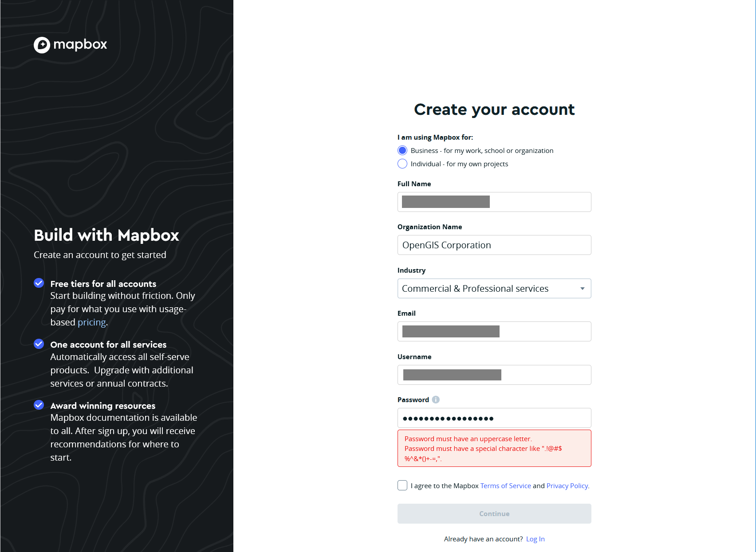
Task: Click checkmark icon beside Award winning resources
Action: coord(39,405)
